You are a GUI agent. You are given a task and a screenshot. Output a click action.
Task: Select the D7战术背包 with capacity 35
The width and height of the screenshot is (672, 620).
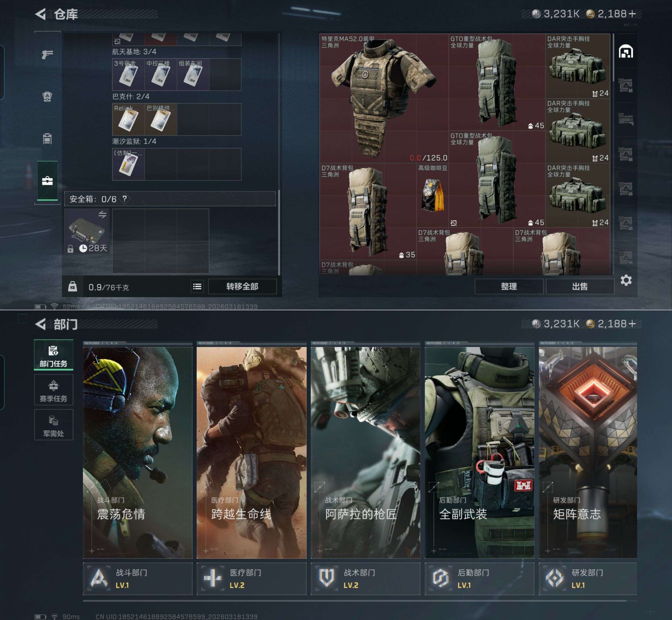(x=368, y=211)
